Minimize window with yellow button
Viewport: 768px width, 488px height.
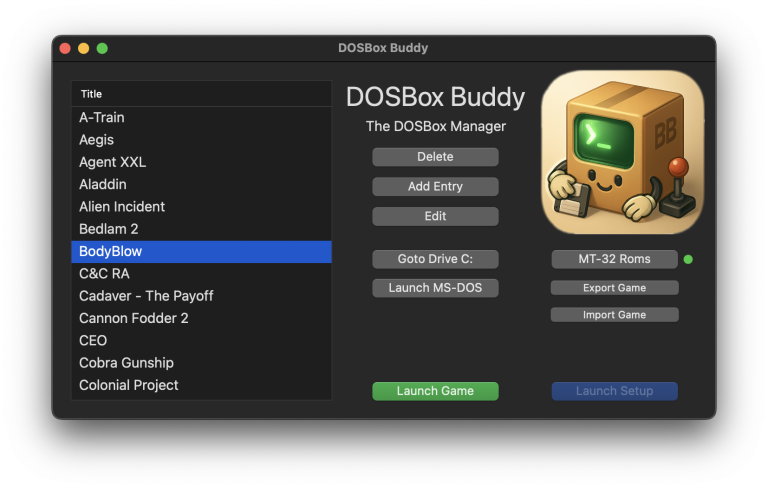[84, 49]
